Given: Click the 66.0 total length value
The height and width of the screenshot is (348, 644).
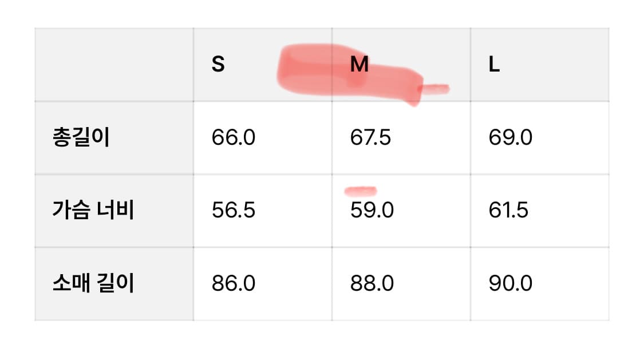Looking at the screenshot, I should 233,138.
